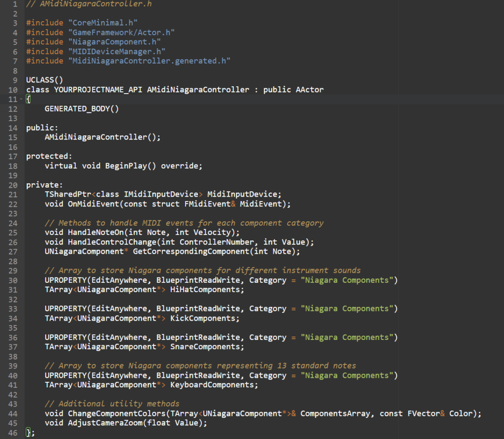Click the BeginPlay() override declaration
504x439 pixels.
click(x=124, y=166)
